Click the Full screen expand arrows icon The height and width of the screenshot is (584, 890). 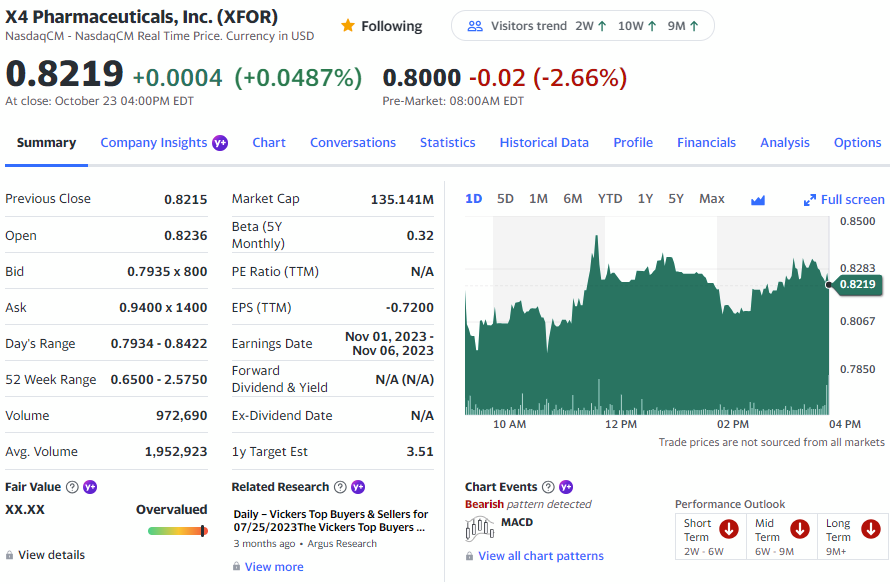[809, 200]
